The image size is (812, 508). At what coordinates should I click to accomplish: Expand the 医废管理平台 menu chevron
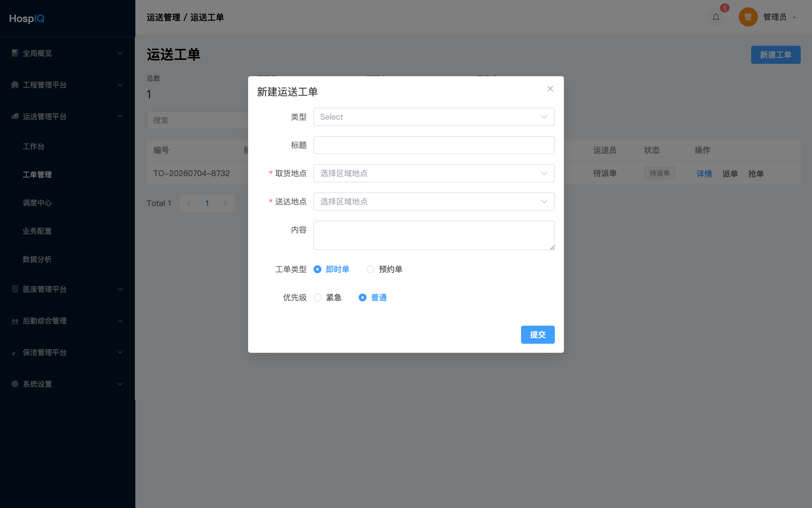click(x=120, y=289)
